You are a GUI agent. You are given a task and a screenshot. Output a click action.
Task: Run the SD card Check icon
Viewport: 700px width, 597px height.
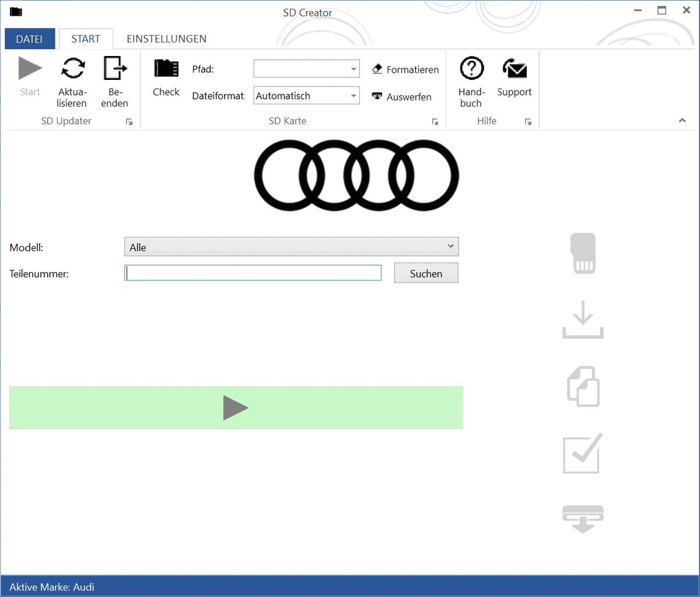tap(166, 69)
